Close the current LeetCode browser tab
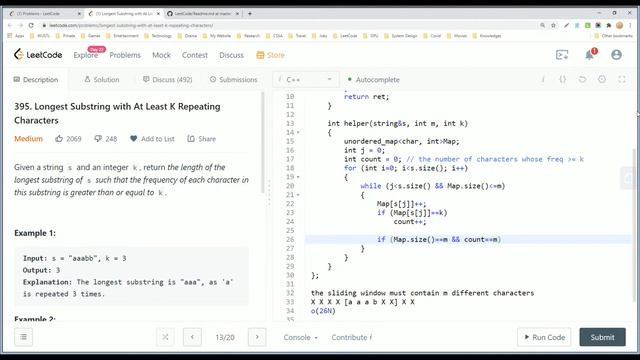640x360 pixels. (x=158, y=13)
